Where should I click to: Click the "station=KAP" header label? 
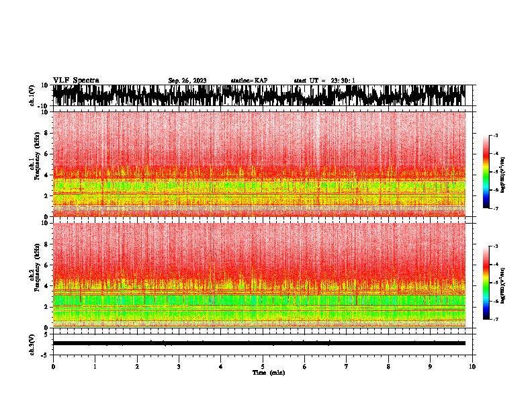click(249, 81)
